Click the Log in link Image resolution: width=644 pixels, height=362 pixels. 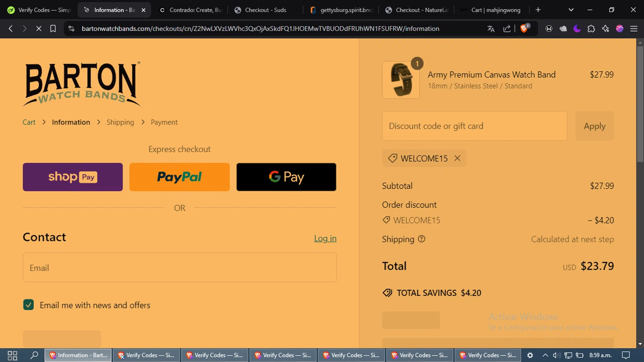coord(325,238)
